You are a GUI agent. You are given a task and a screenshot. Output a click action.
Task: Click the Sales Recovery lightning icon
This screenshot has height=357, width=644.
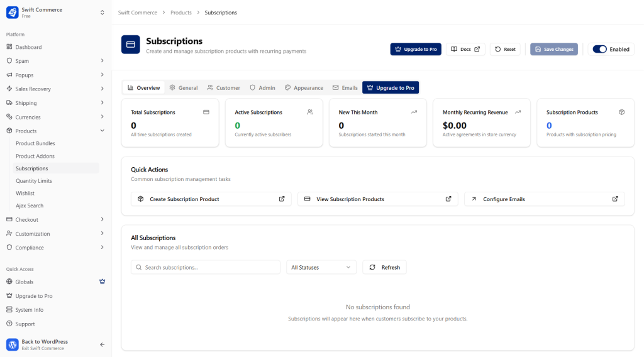[x=9, y=89]
